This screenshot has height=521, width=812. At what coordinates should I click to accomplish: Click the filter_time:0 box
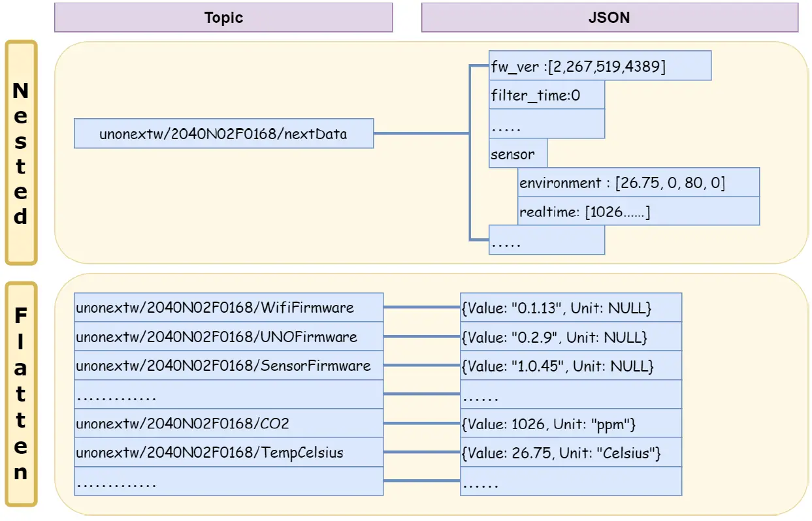(x=547, y=95)
